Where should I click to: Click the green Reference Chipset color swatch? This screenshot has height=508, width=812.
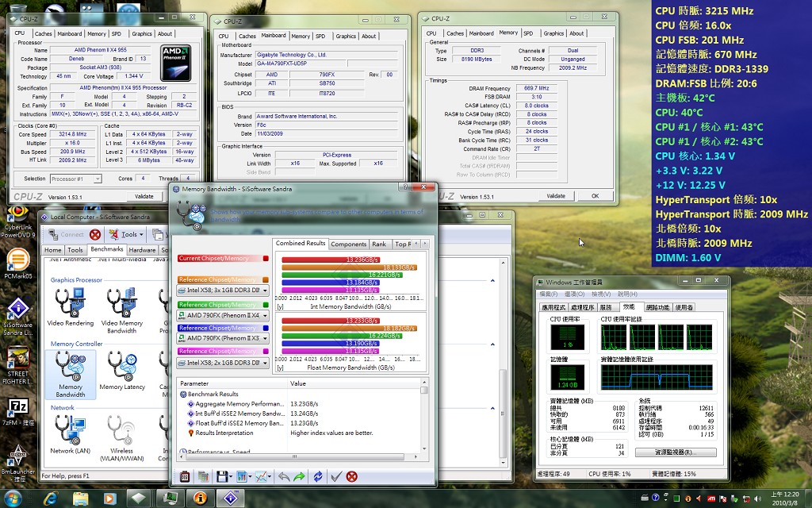[266, 305]
